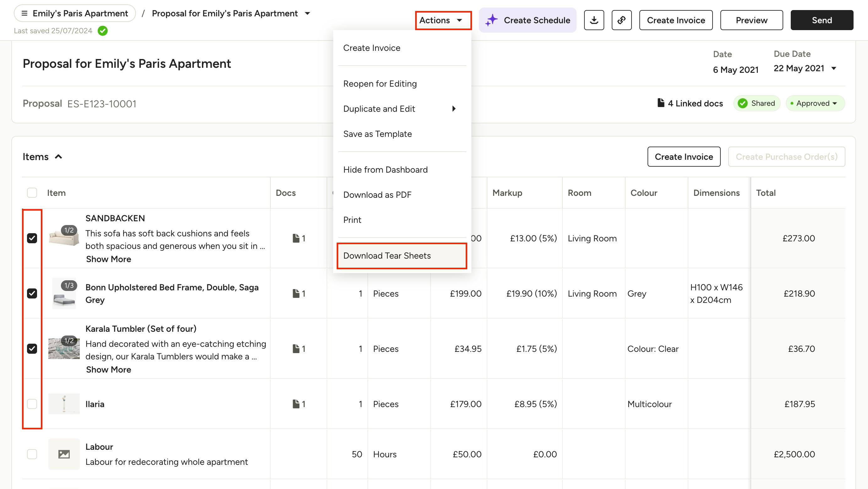Click the docs icon in Ilaria row
868x489 pixels.
coord(296,404)
